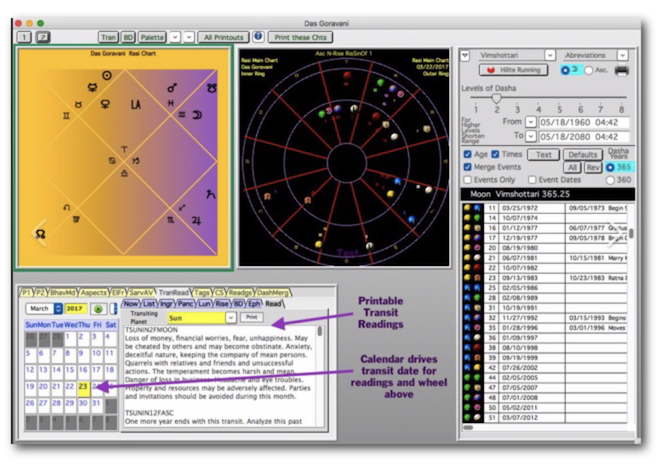Collapse the Dasha panel corner triangle
Viewport: 664px width, 468px height.
[x=467, y=54]
